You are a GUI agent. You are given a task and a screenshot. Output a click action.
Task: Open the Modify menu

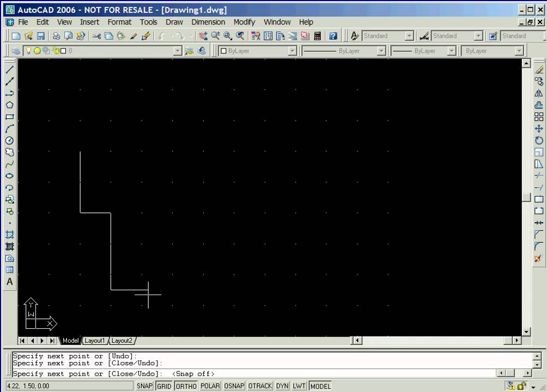244,22
